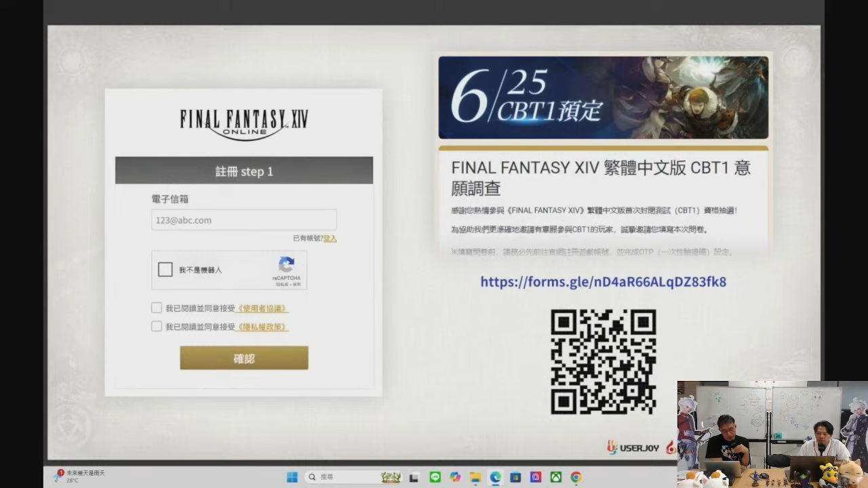Viewport: 868px width, 488px height.
Task: Tick the 使用者協議 agreement checkbox
Action: click(157, 308)
